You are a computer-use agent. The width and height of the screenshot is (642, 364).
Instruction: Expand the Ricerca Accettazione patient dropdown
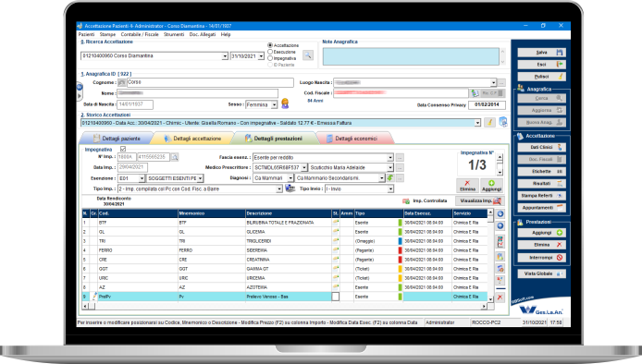[x=225, y=56]
